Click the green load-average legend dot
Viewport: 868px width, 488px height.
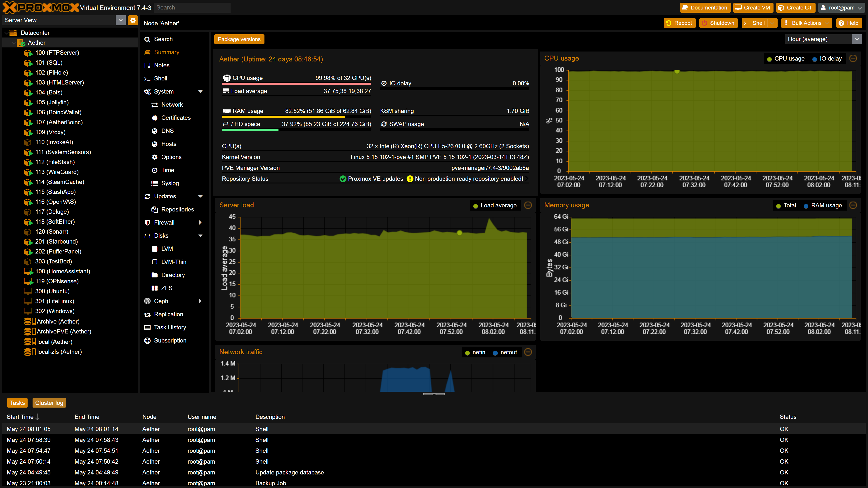point(475,206)
